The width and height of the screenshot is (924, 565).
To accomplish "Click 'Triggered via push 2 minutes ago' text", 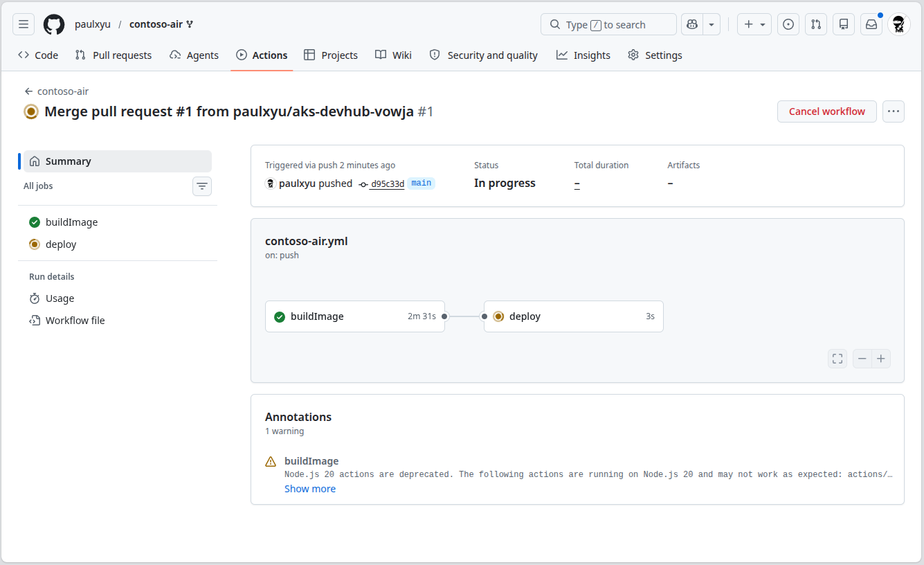I will tap(330, 165).
